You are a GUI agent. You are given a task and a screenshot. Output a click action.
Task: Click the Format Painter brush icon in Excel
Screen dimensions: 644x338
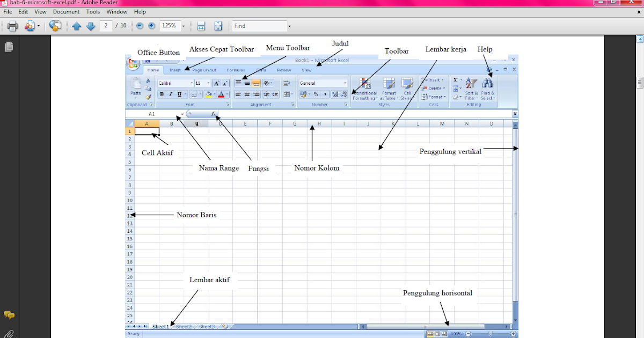pyautogui.click(x=148, y=97)
